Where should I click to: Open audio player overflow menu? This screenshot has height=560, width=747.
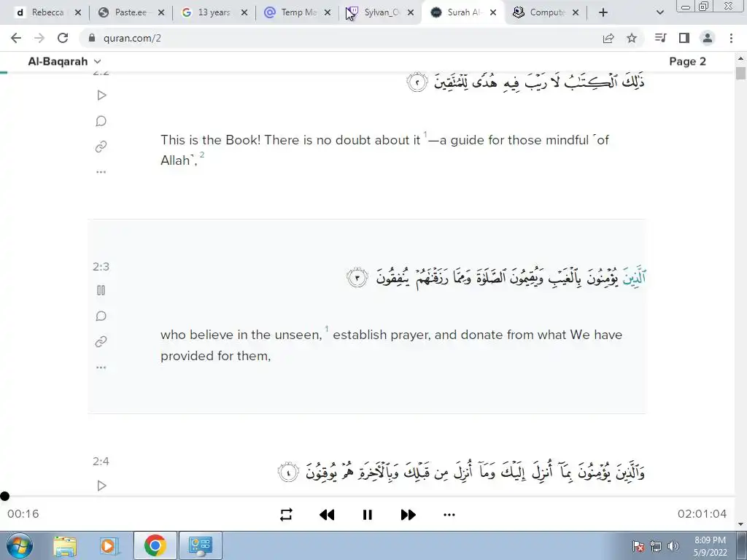[x=449, y=514]
